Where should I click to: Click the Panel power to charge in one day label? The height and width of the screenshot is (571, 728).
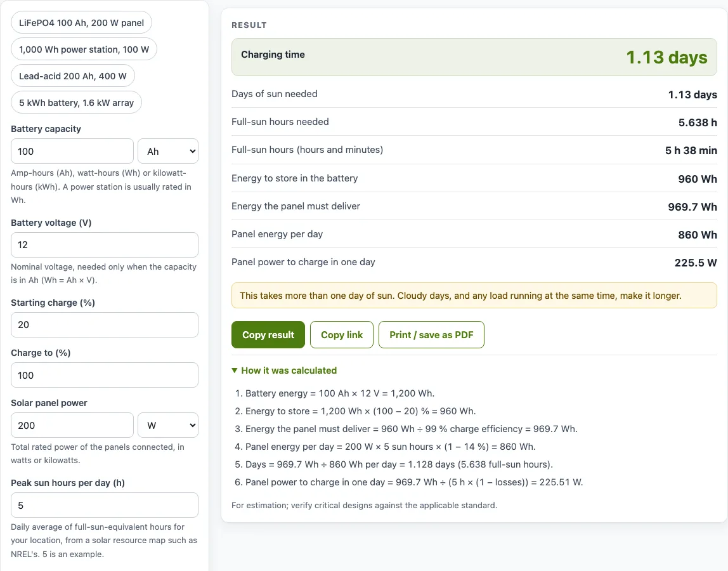tap(303, 262)
